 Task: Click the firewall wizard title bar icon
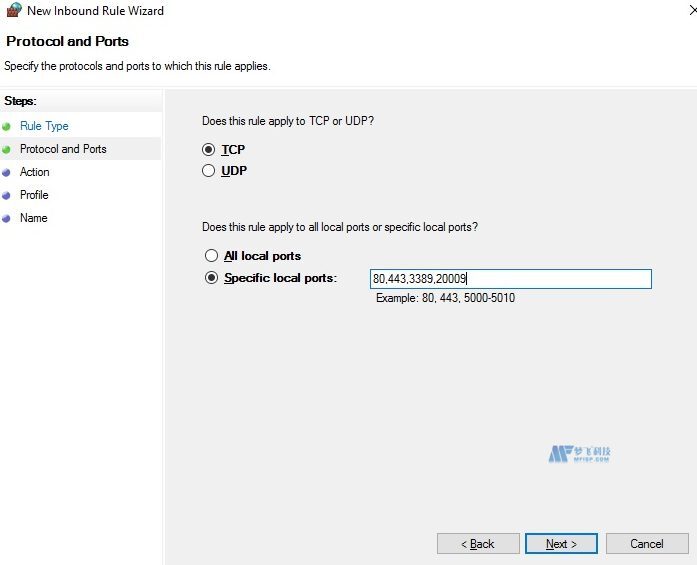tap(13, 11)
